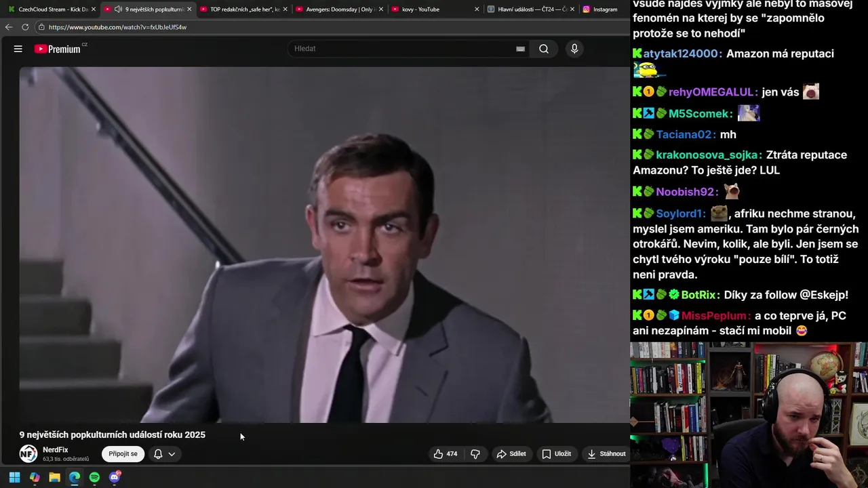Open File Explorer from the taskbar
Viewport: 868px width, 488px height.
[54, 477]
